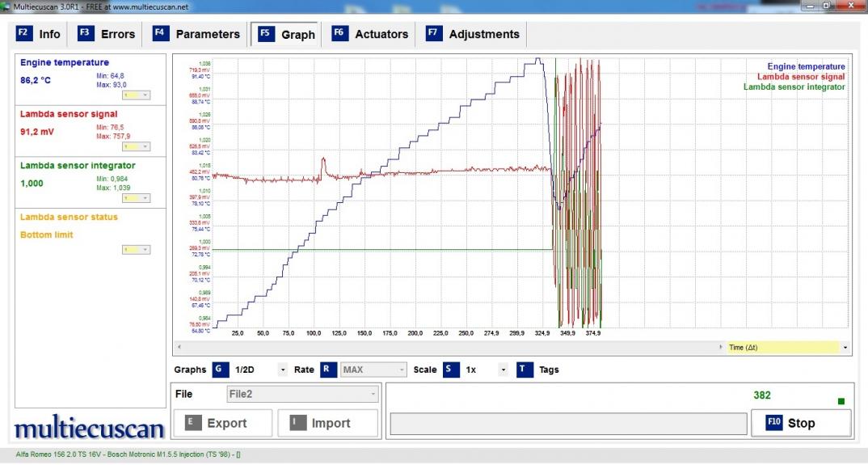The width and height of the screenshot is (868, 465).
Task: Select Lambda sensor status parameter name
Action: (69, 218)
